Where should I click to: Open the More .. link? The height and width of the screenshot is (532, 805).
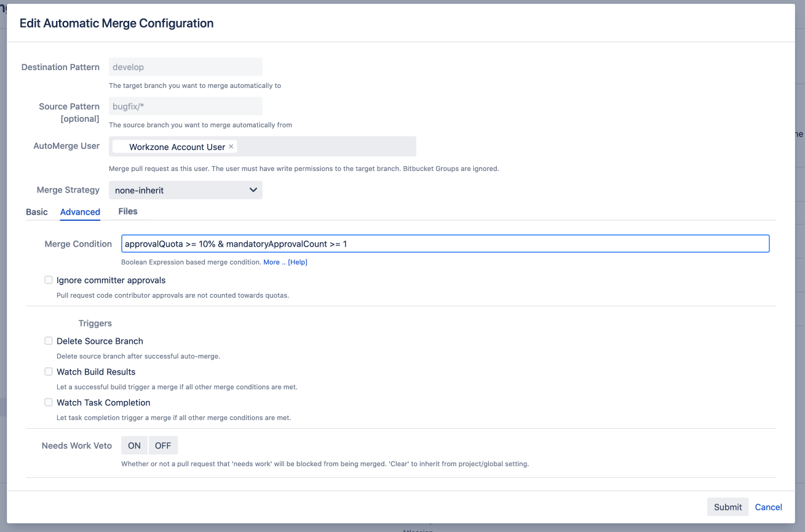(x=274, y=262)
